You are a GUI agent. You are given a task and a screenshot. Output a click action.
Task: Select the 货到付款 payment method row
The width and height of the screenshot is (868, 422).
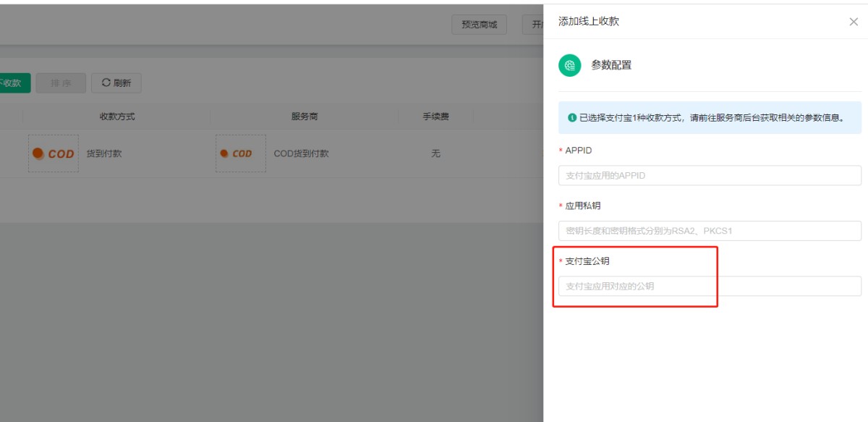pyautogui.click(x=104, y=153)
